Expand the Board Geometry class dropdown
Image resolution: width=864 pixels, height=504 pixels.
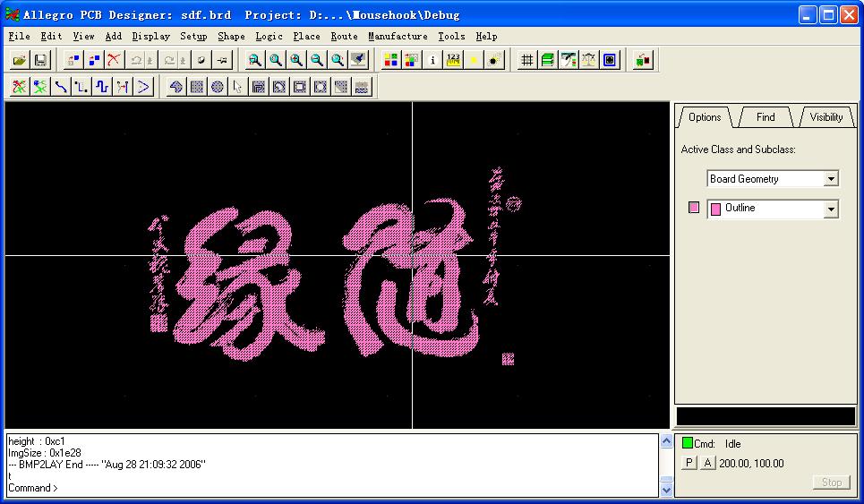[831, 178]
